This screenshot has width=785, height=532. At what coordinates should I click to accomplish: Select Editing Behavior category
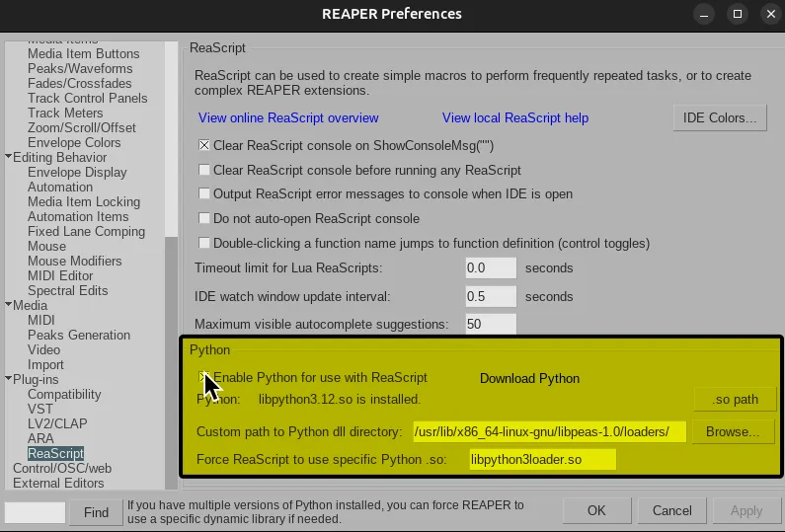[59, 157]
